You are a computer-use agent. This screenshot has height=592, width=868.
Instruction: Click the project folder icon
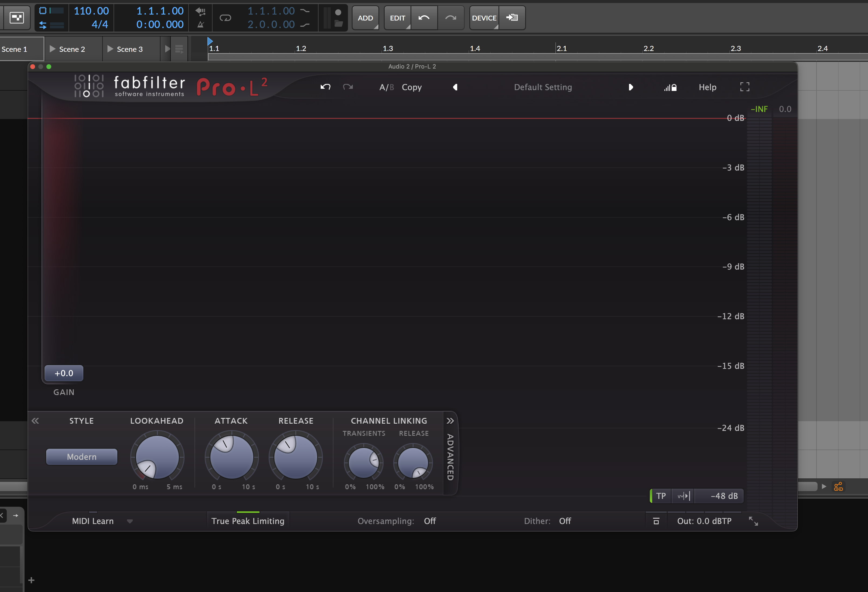[339, 24]
